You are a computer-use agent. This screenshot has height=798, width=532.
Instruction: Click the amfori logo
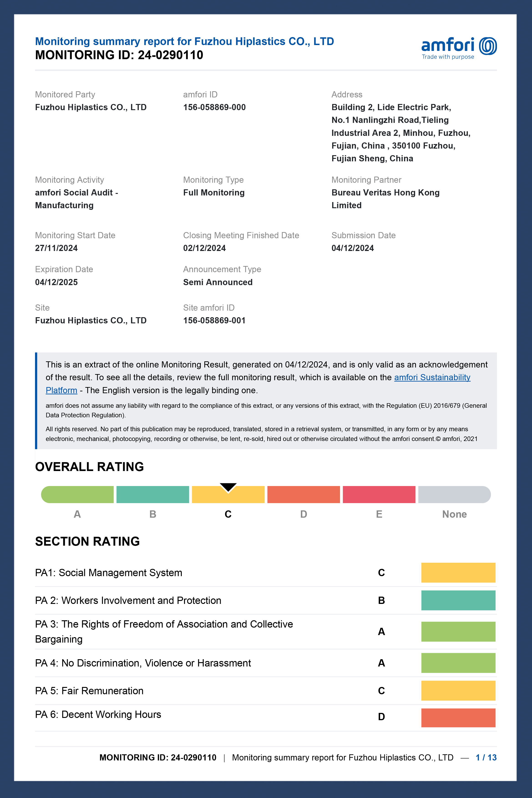459,48
